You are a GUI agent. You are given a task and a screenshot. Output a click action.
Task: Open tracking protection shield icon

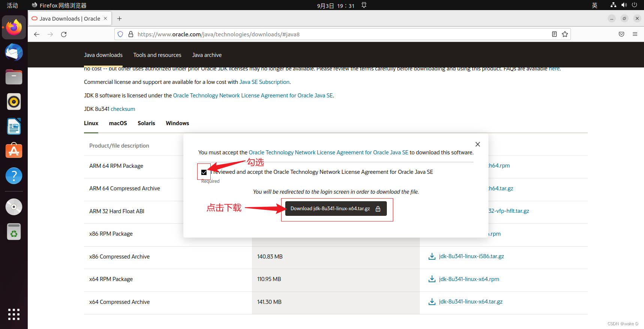120,34
